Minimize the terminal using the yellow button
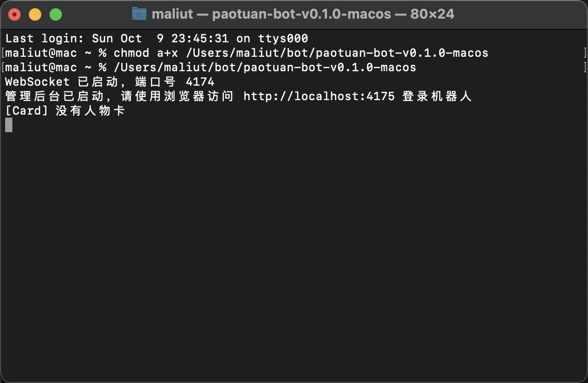 point(35,14)
